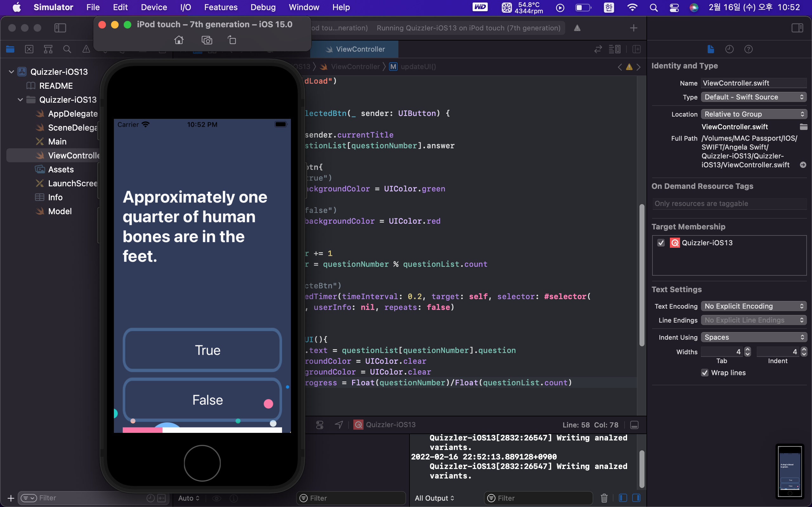Collapse the Quizzler-iOS13 project root disclosure
Viewport: 812px width, 507px height.
click(x=11, y=72)
